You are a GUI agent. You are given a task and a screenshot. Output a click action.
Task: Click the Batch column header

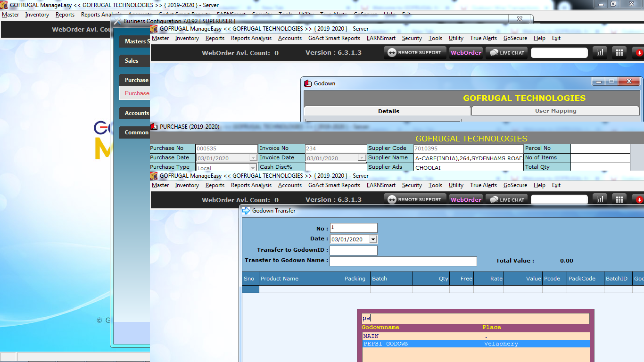(391, 279)
